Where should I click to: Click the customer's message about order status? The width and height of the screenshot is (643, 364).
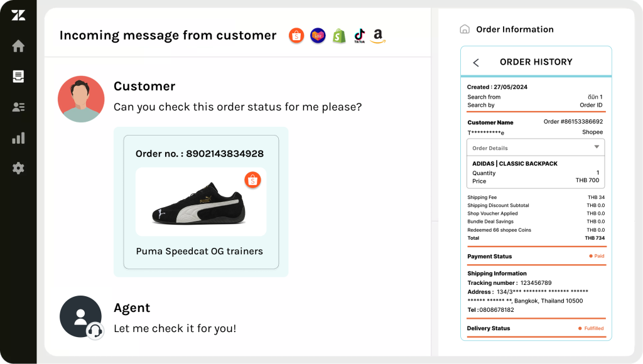coord(237,107)
